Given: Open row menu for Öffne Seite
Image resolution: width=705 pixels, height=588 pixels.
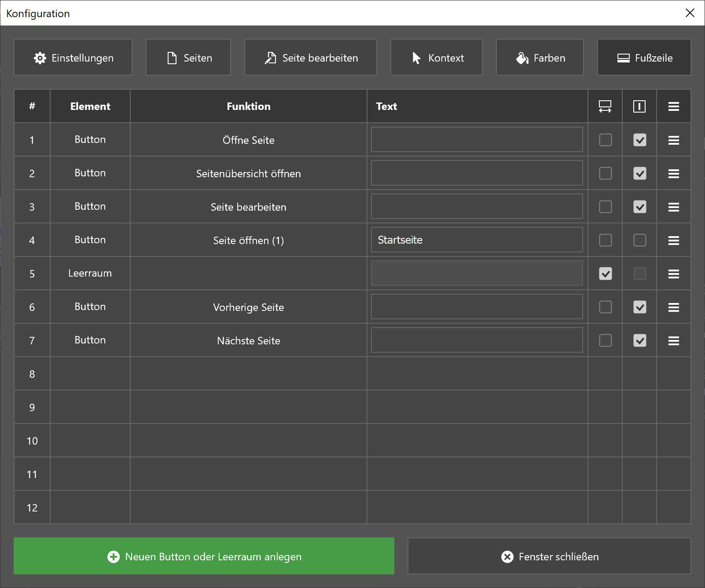Looking at the screenshot, I should pos(674,140).
